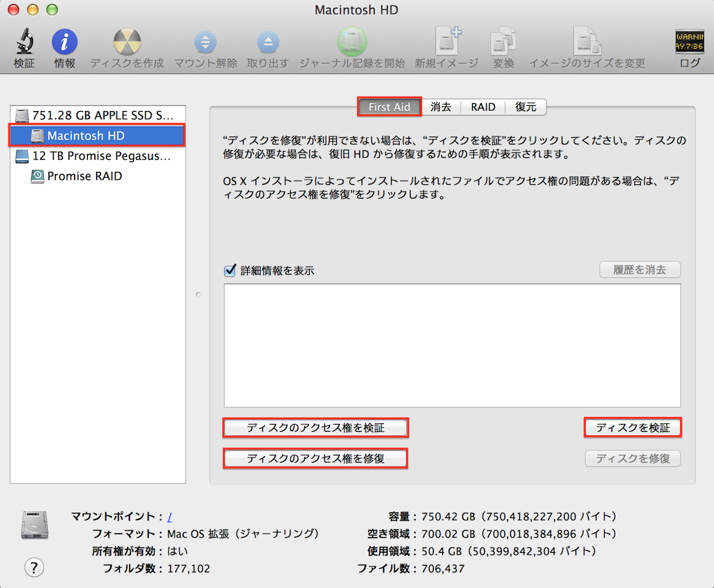Open the help question mark button
Screen dimensions: 714x588
coord(34,568)
